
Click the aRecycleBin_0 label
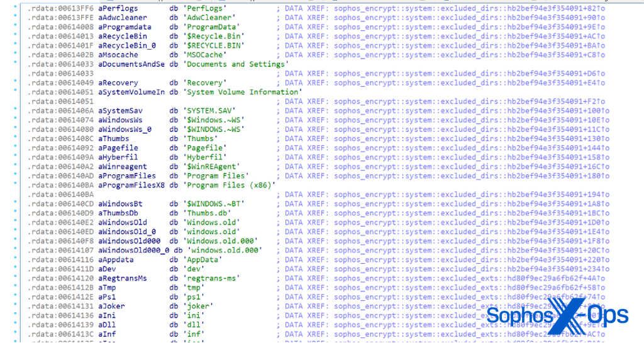point(127,45)
